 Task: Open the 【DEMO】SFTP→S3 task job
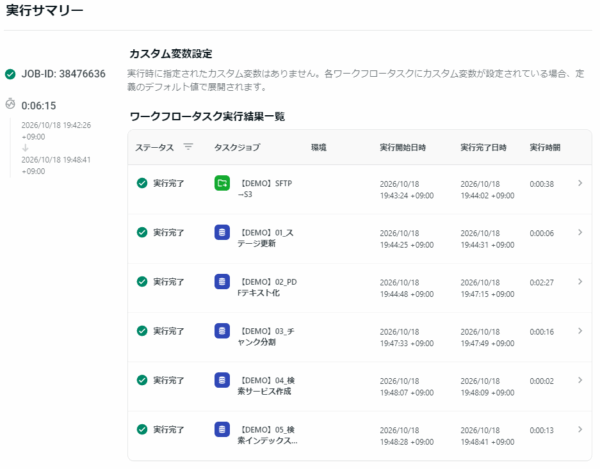(265, 189)
